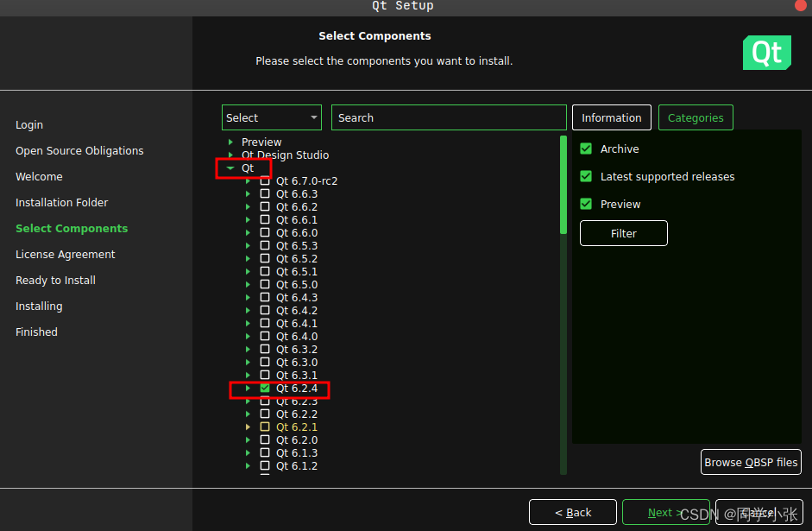Viewport: 812px width, 531px height.
Task: Select the Qt 6.2.2 row
Action: click(297, 414)
